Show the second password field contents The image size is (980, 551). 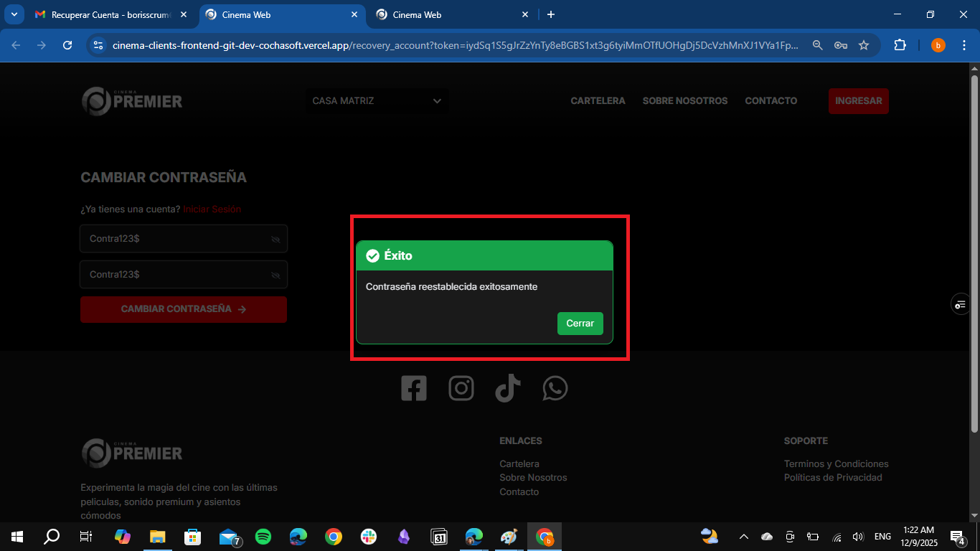click(x=275, y=274)
